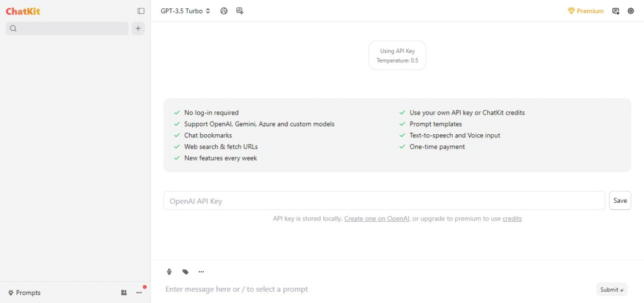Focus the OpenAI API Key field
Screen dimensions: 644x303
pos(384,200)
